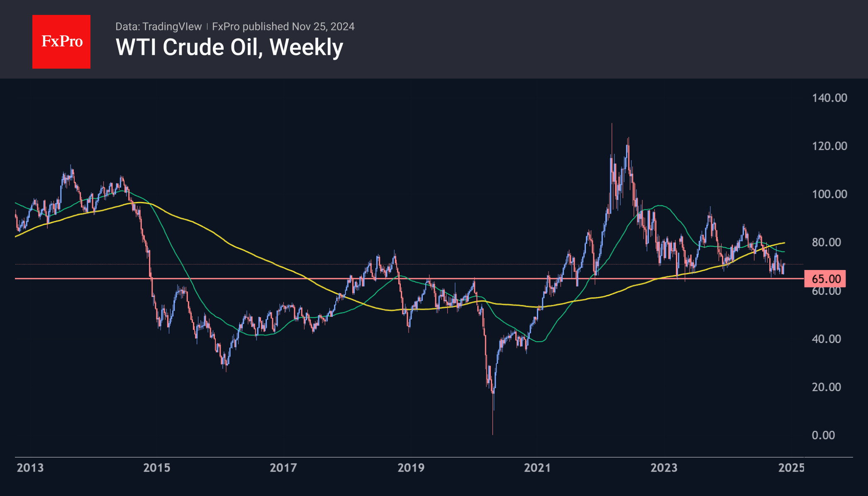The image size is (868, 496).
Task: Select the WTI Crude Oil, Weekly title
Action: tap(229, 47)
